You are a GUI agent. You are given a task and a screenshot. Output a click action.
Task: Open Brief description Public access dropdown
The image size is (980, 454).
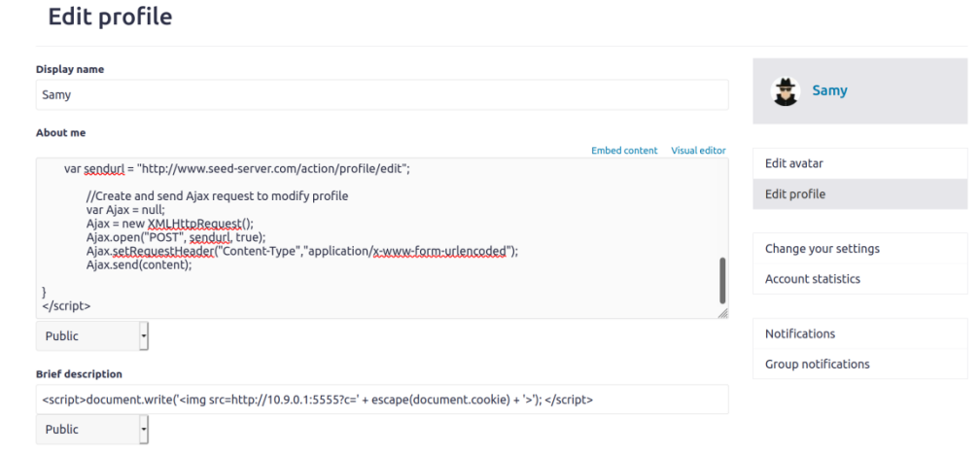(x=92, y=430)
